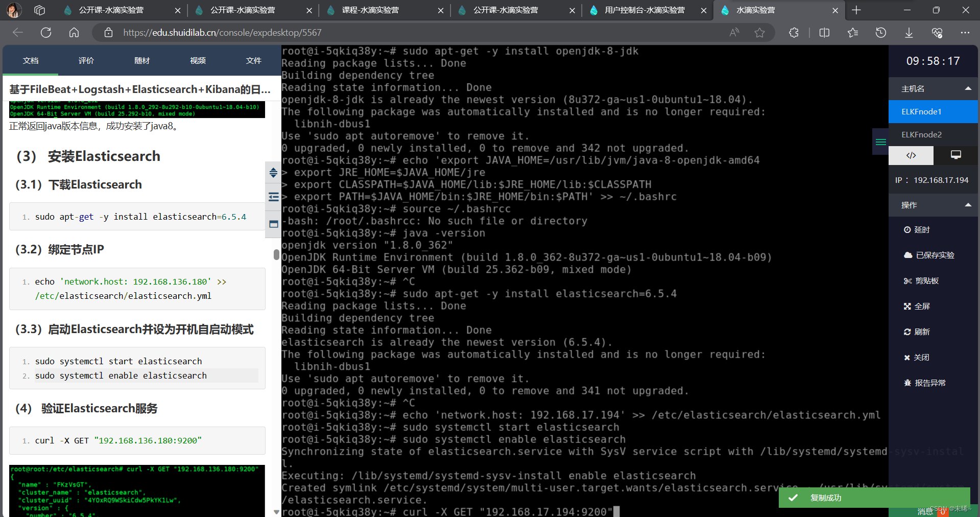Open browser history

[881, 33]
